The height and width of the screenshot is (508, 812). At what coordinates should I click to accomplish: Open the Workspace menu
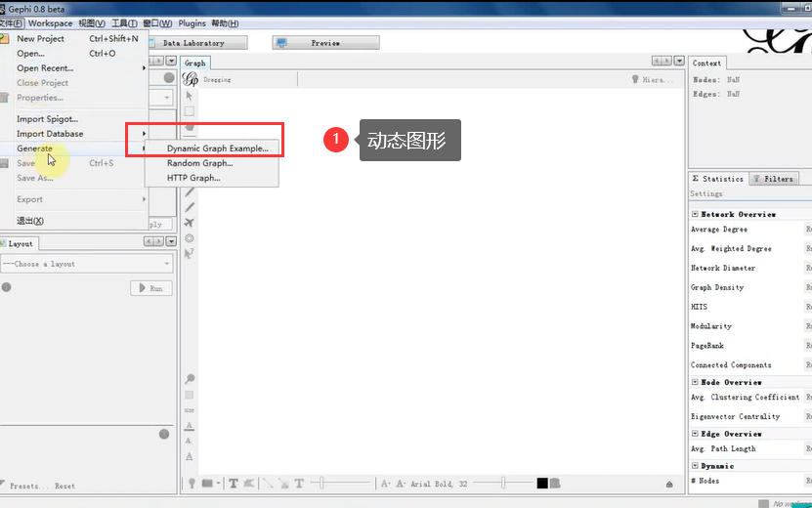50,23
